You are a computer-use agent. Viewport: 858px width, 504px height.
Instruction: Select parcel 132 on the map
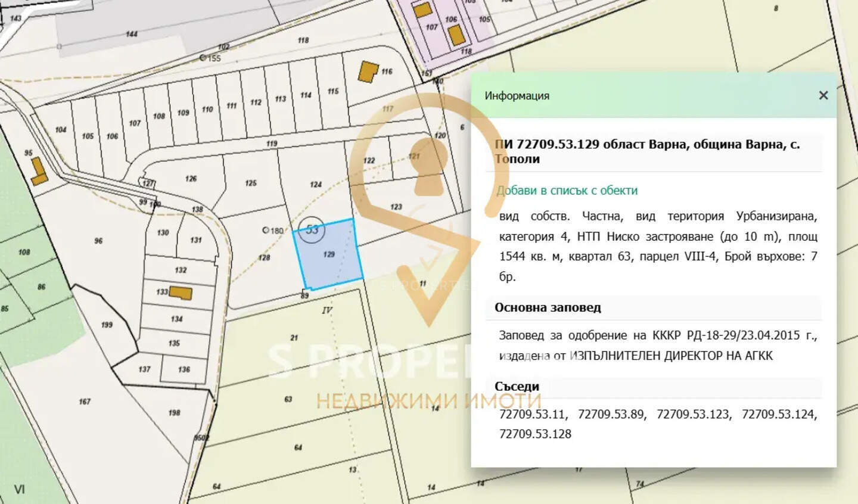point(181,270)
